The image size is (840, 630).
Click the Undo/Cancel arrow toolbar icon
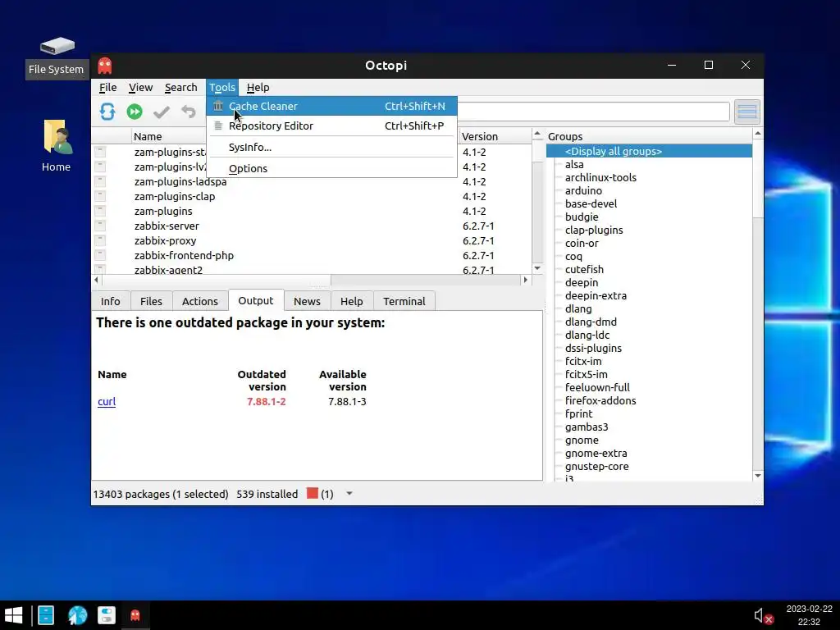click(x=189, y=112)
